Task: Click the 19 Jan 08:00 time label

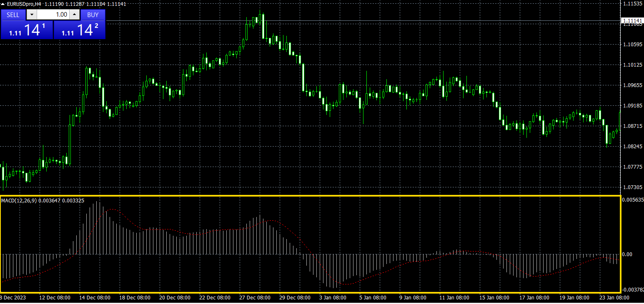Action: click(x=574, y=298)
